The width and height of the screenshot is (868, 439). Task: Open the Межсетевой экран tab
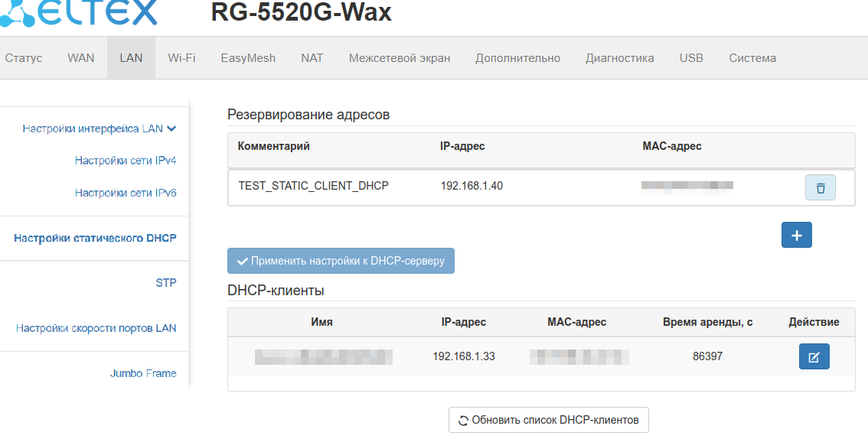(x=400, y=58)
